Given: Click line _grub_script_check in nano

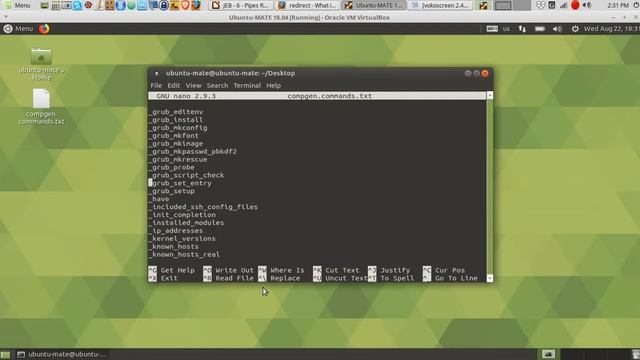Looking at the screenshot, I should click(187, 175).
